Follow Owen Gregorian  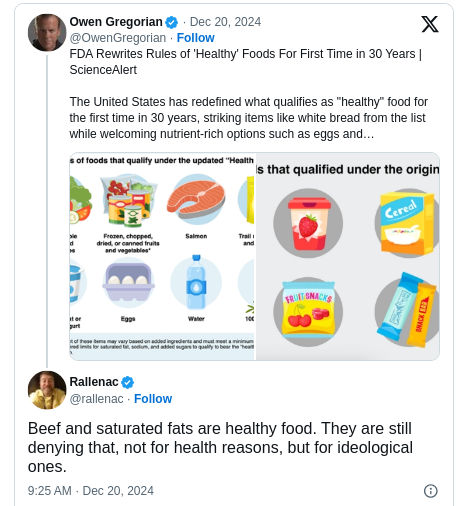tap(195, 38)
